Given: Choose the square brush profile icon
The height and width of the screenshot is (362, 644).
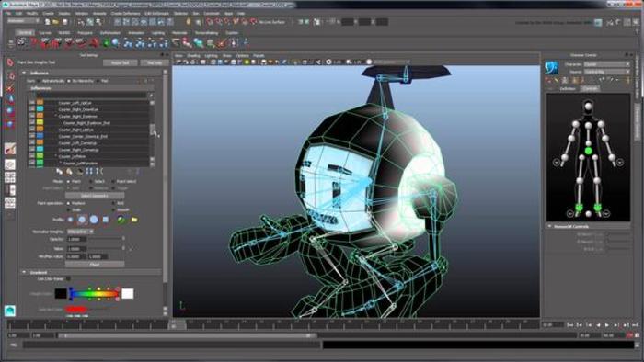Looking at the screenshot, I should click(x=106, y=220).
